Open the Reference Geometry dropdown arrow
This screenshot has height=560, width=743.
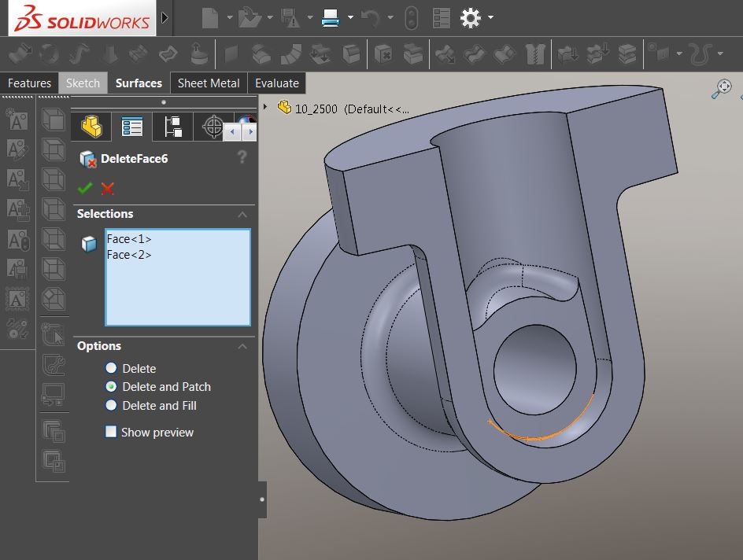click(x=679, y=53)
